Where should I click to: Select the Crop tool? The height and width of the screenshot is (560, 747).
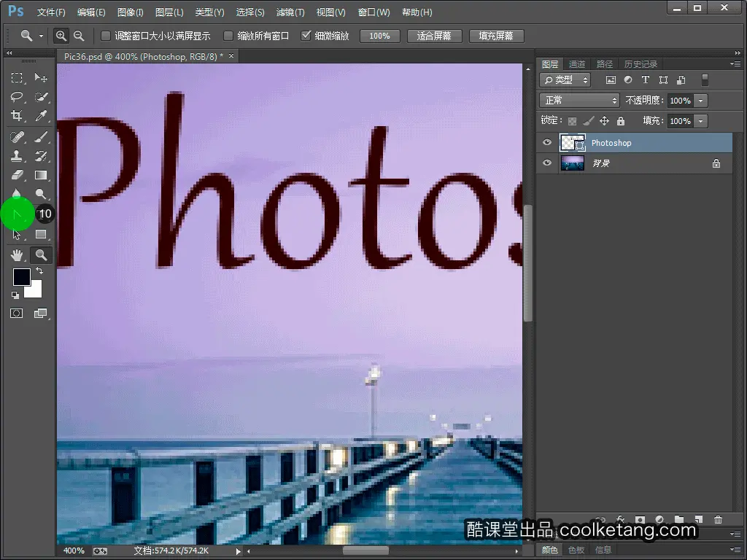[18, 116]
